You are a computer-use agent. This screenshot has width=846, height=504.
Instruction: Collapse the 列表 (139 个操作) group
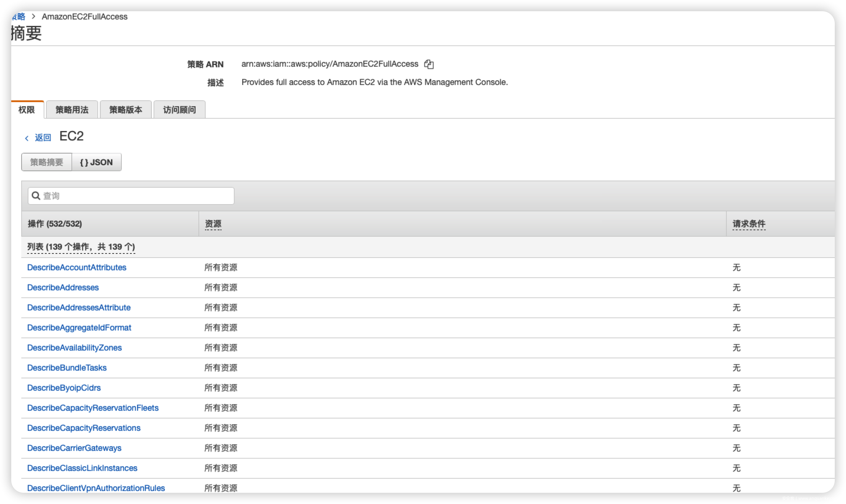[81, 247]
